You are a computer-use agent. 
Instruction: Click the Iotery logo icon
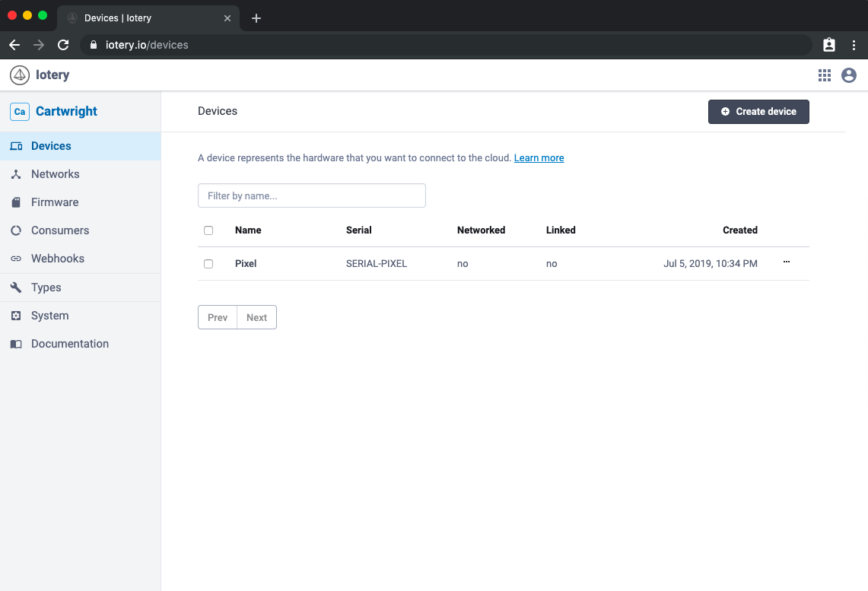19,75
